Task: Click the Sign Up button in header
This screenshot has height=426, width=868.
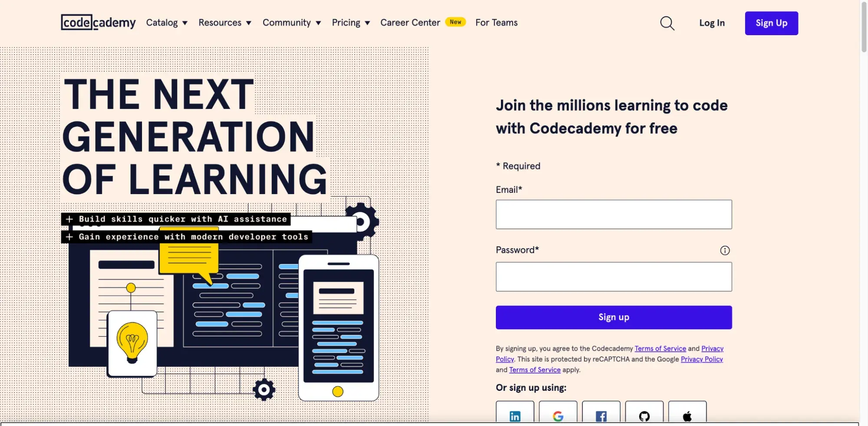Action: click(771, 23)
